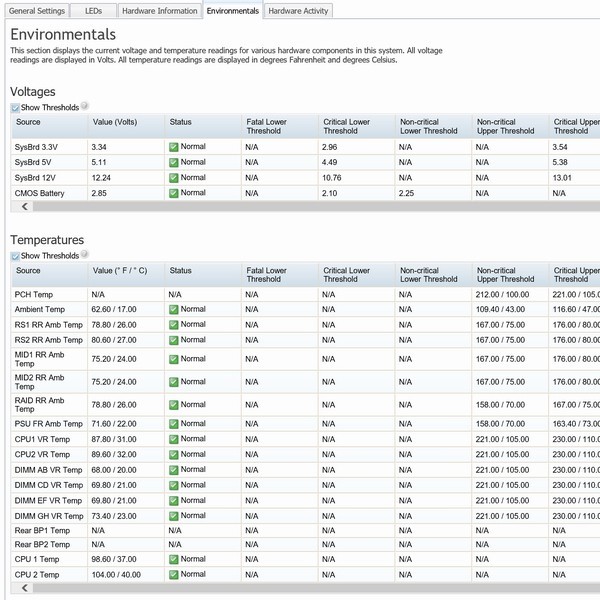Click the MID2 RR Amb Temp status icon

pyautogui.click(x=173, y=382)
